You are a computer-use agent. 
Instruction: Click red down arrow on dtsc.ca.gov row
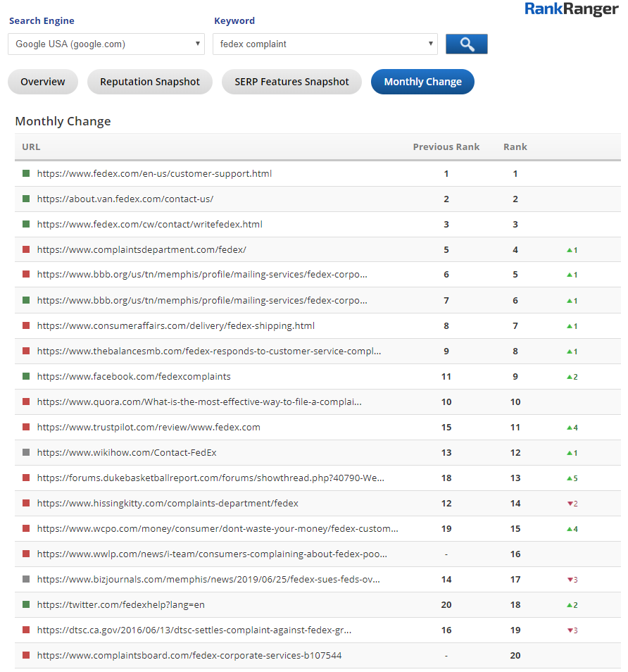tap(569, 630)
